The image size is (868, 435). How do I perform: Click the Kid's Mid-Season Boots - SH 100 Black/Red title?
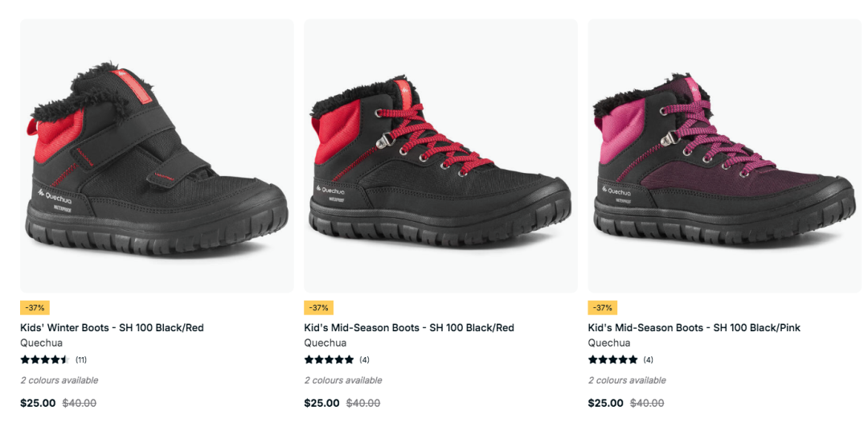point(409,327)
